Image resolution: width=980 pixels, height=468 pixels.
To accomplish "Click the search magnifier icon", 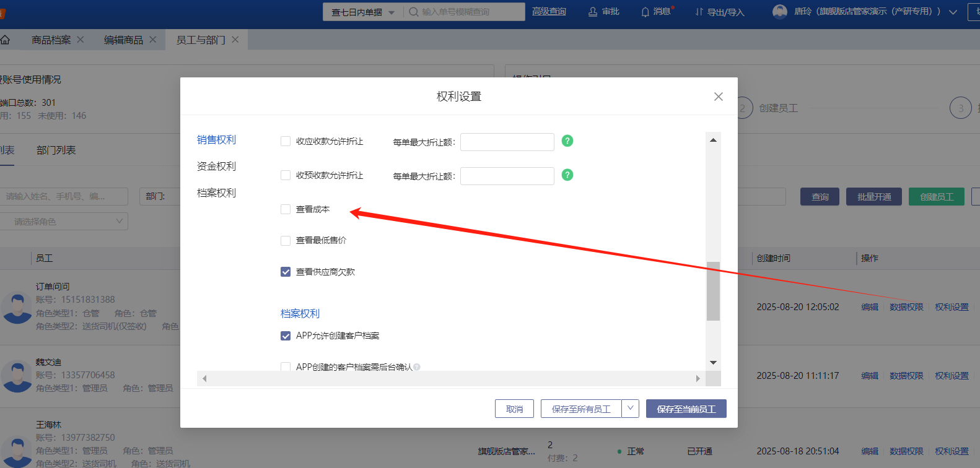I will click(413, 12).
